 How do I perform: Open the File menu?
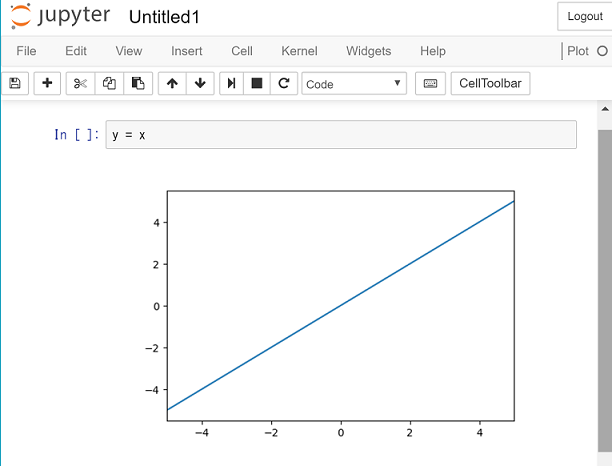pos(26,51)
